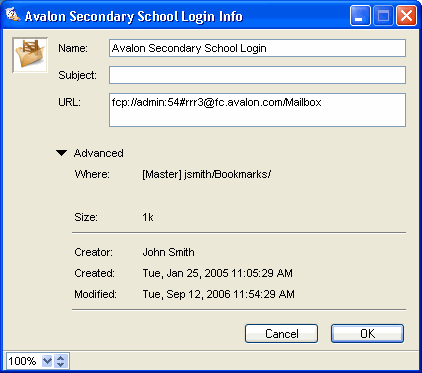The height and width of the screenshot is (373, 422).
Task: Click the bookmark folder icon beside Name
Action: coord(30,55)
